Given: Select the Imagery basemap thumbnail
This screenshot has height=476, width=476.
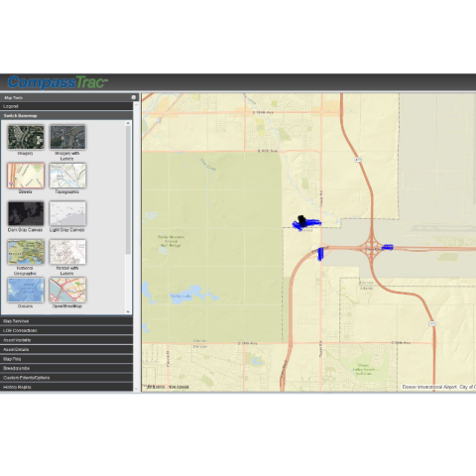Looking at the screenshot, I should coord(26,137).
